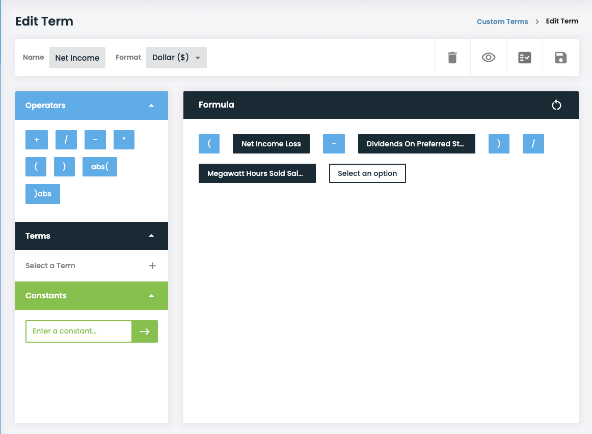The image size is (592, 434).
Task: Validate formula using the checklist icon
Action: click(x=524, y=58)
